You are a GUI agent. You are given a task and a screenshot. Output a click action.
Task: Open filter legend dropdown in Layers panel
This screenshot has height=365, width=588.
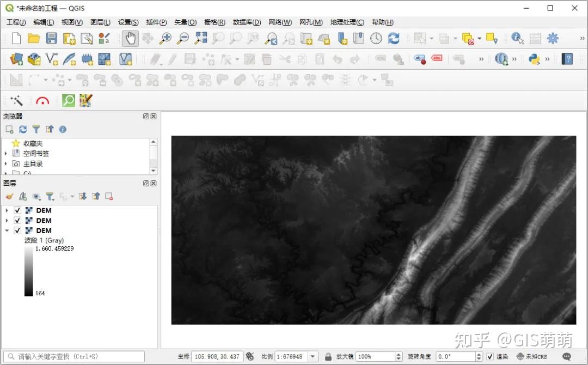coord(50,196)
